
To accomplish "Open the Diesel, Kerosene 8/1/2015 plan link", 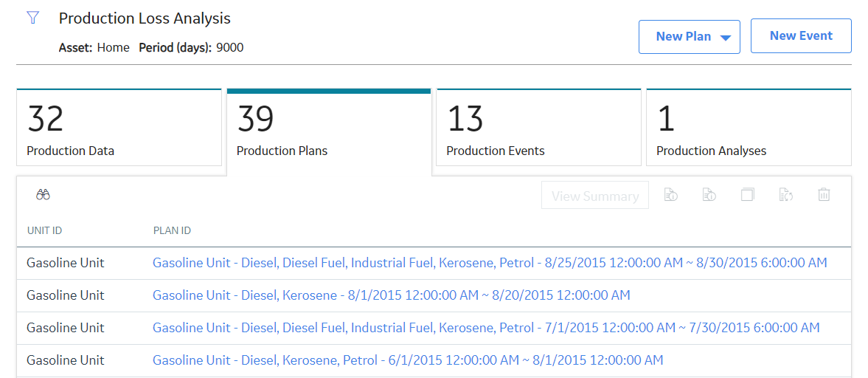I will 392,295.
